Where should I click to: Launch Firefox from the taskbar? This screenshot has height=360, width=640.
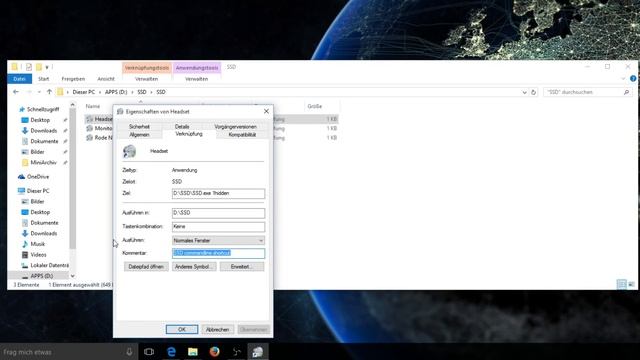(x=214, y=352)
